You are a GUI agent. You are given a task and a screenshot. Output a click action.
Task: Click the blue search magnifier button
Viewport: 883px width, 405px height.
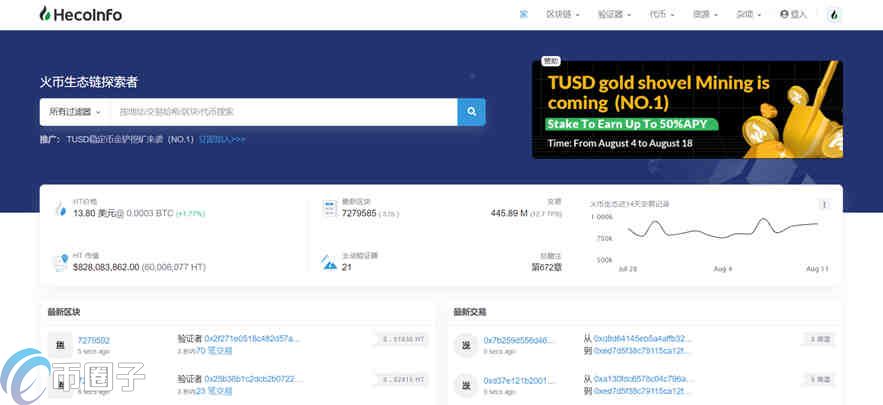(x=471, y=112)
